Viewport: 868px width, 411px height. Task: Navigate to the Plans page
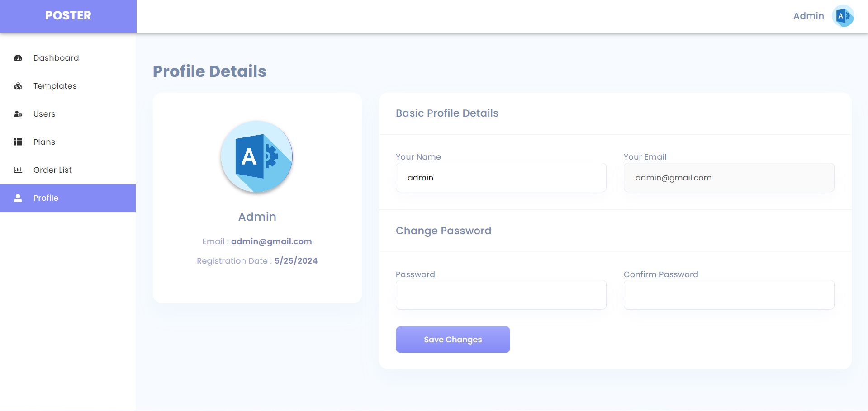(x=44, y=142)
